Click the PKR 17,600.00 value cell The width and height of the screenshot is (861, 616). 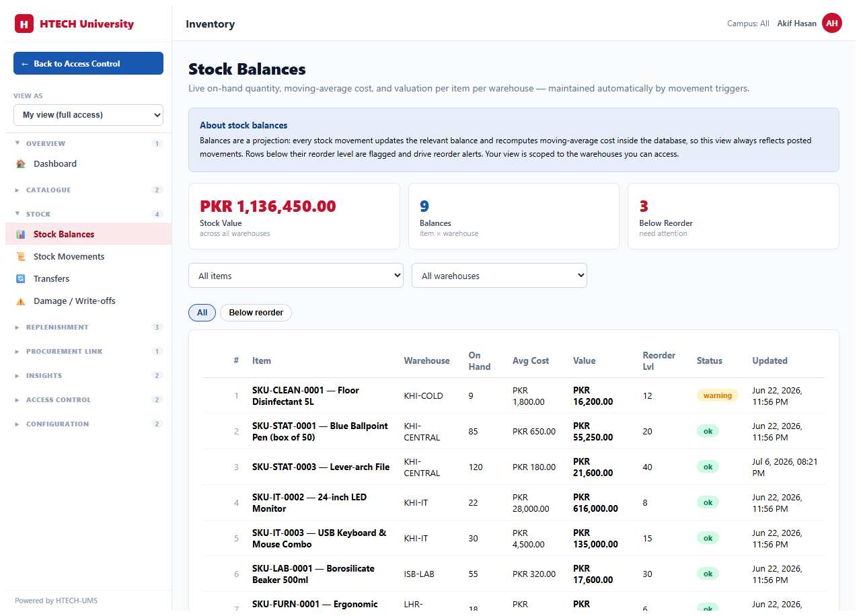click(593, 574)
